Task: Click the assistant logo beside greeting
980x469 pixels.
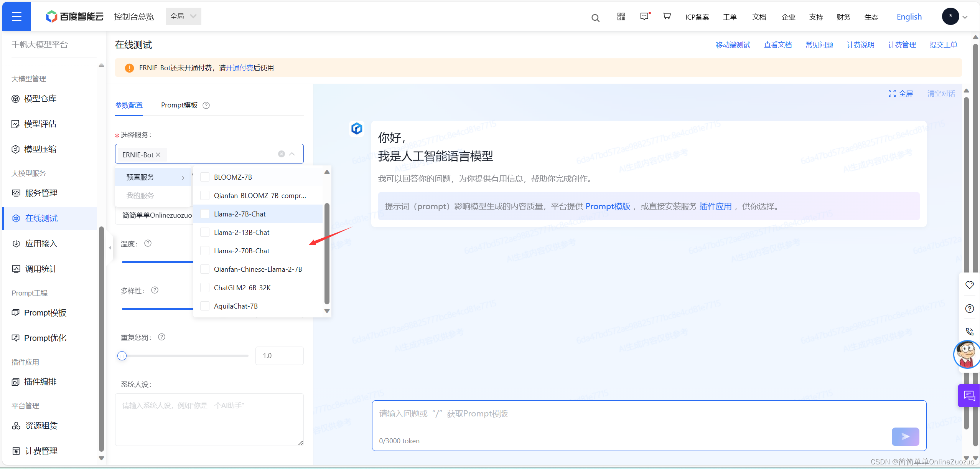Action: pos(357,129)
